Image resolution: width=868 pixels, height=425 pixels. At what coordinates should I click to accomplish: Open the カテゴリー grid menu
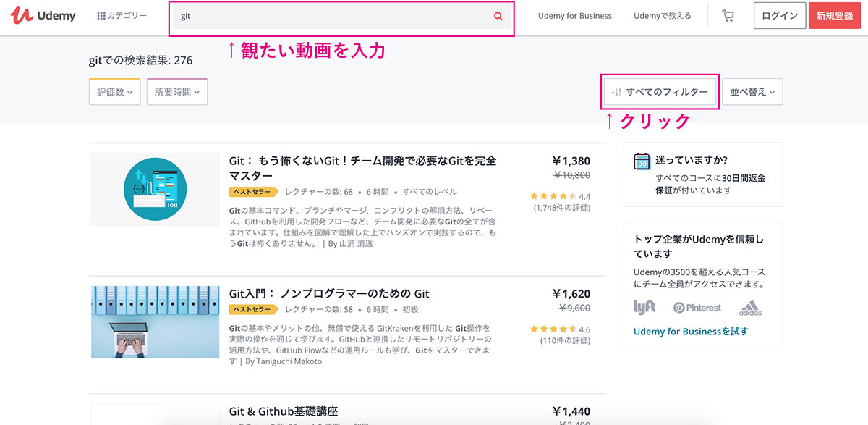tap(122, 16)
